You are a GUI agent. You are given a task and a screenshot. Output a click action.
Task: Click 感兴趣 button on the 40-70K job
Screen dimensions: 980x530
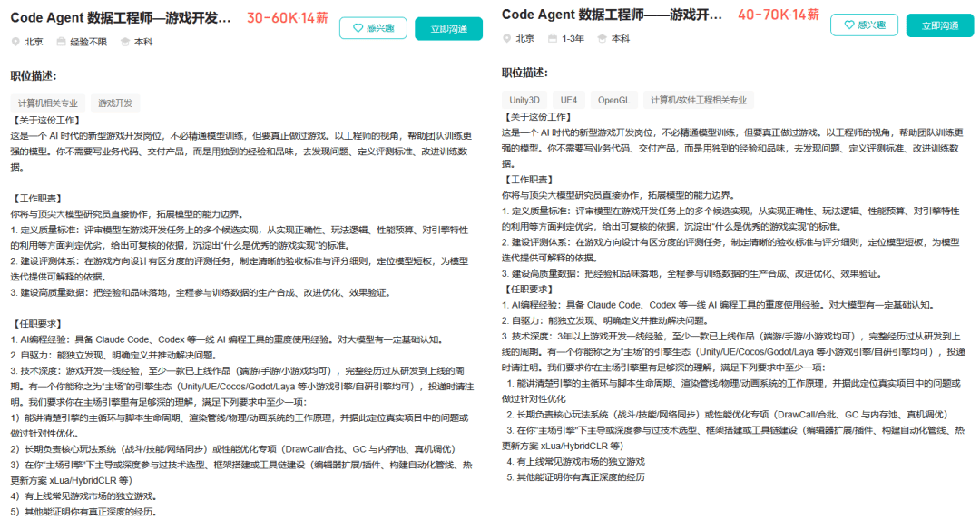[865, 25]
